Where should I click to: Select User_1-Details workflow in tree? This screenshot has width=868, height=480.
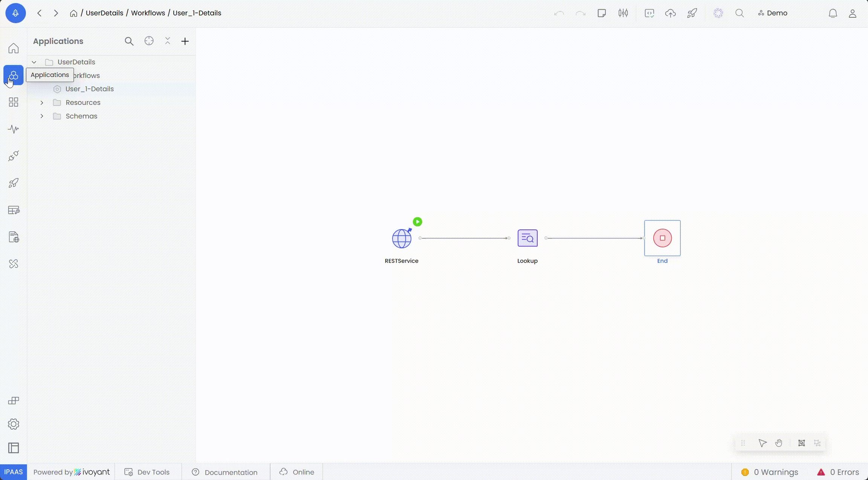tap(89, 89)
